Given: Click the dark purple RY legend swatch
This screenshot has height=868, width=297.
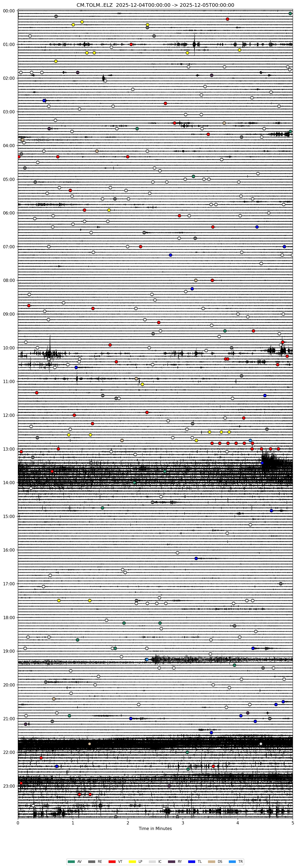Looking at the screenshot, I should click(172, 862).
